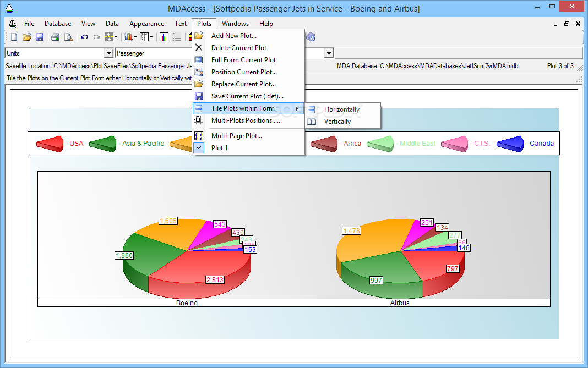This screenshot has height=368, width=588.
Task: Click the undo arrow icon
Action: (x=84, y=37)
